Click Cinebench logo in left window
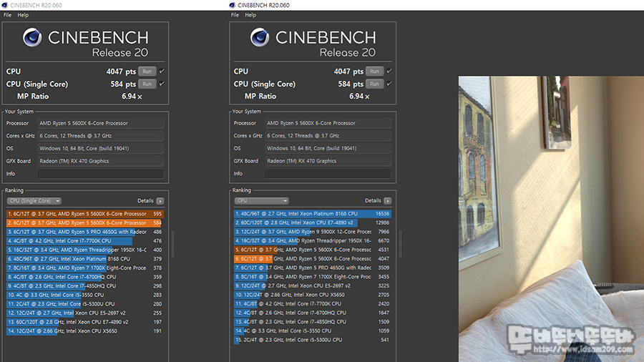 click(x=32, y=37)
